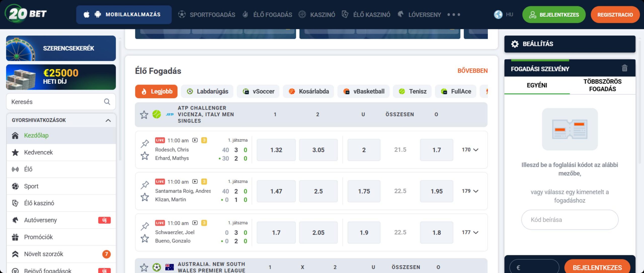Expand 177 markets for Schwaerzler match
644x273 pixels.
tap(470, 232)
